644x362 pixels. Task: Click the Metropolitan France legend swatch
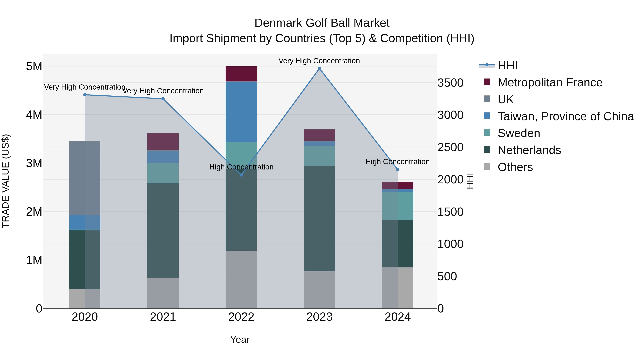[x=487, y=82]
